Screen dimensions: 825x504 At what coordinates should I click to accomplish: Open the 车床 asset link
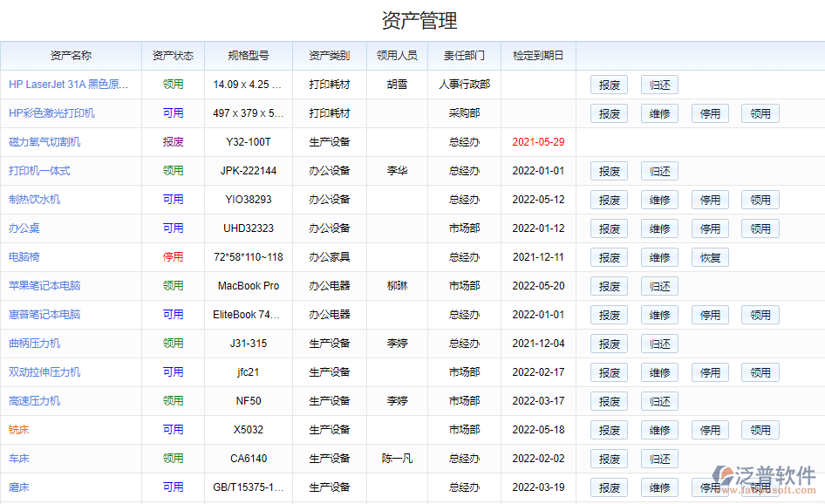coord(22,459)
